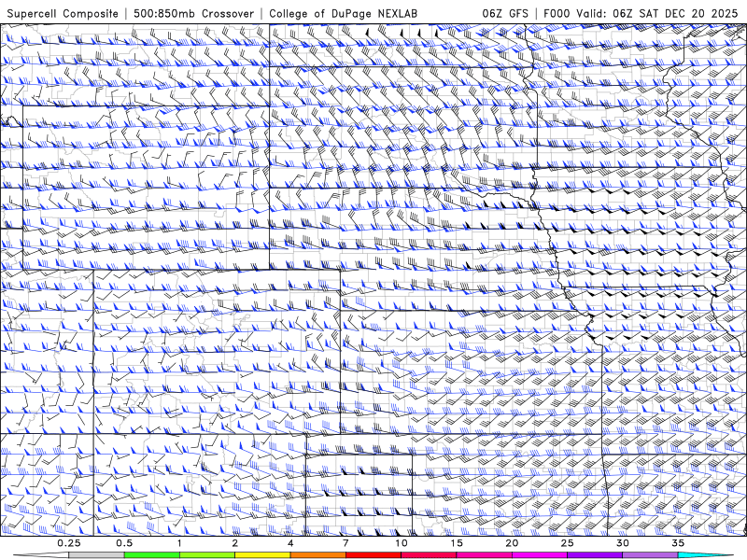Screen dimensions: 747x560
Task: Click the legend value 25
Action: [568, 543]
